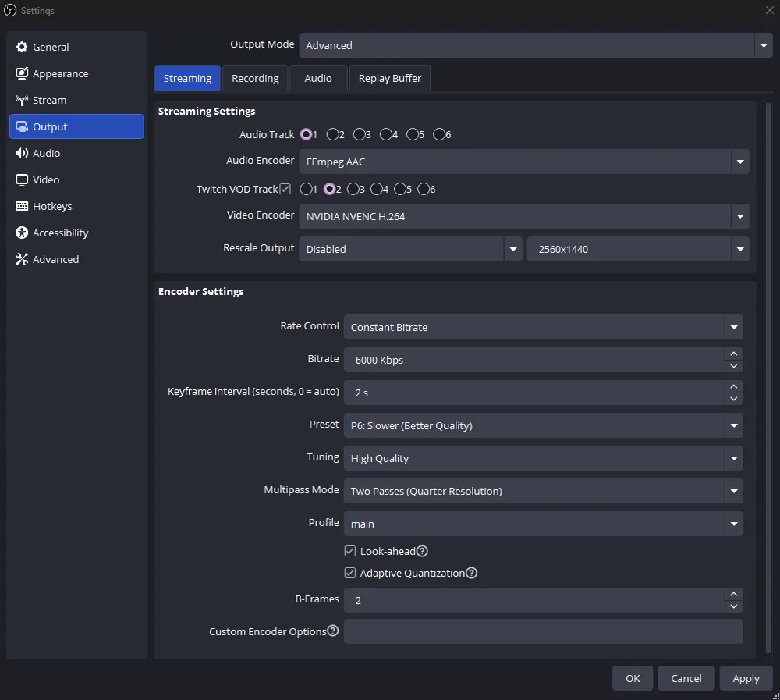Image resolution: width=780 pixels, height=700 pixels.
Task: Uncheck the Look-ahead checkbox
Action: point(350,551)
